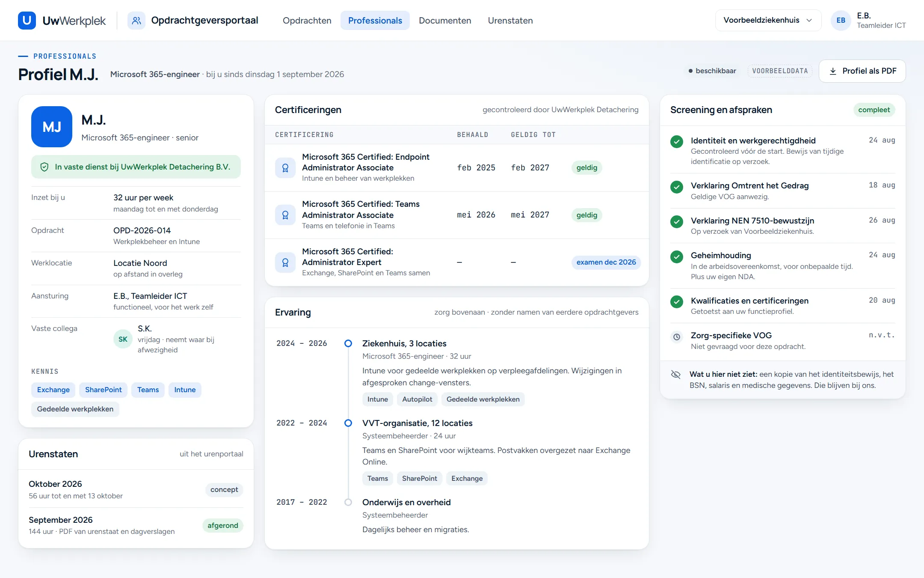Viewport: 924px width, 578px height.
Task: Click checkmark for Kwalificaties en certificeringen
Action: pos(677,301)
